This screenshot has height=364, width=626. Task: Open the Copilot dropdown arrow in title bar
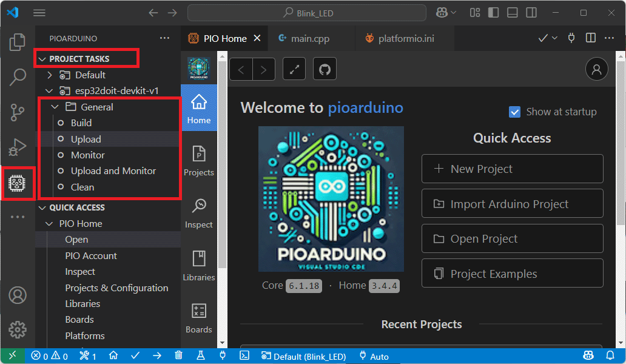[454, 13]
